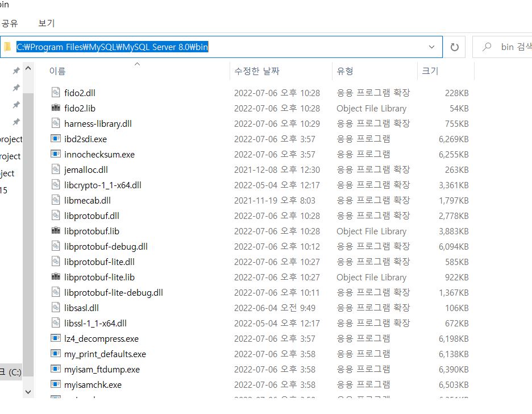Click the libcrypto-1_1-x64.dll file icon
This screenshot has height=414, width=532.
pyautogui.click(x=56, y=185)
